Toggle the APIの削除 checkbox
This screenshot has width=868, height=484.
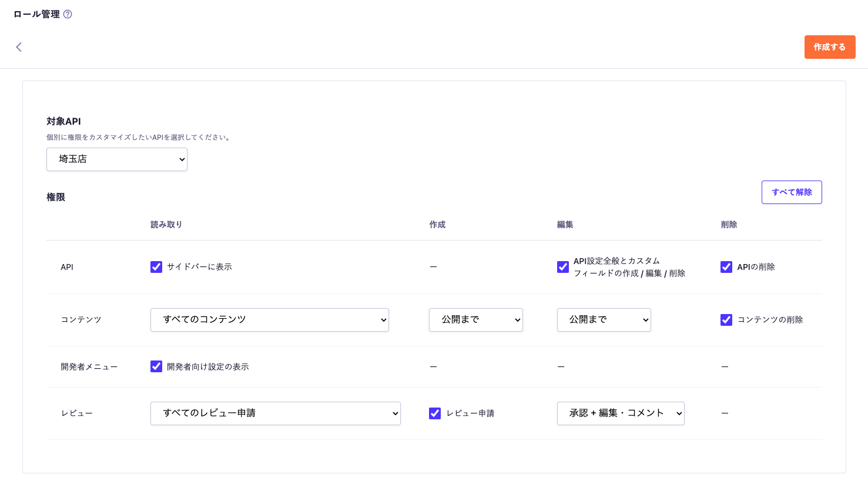pyautogui.click(x=726, y=267)
